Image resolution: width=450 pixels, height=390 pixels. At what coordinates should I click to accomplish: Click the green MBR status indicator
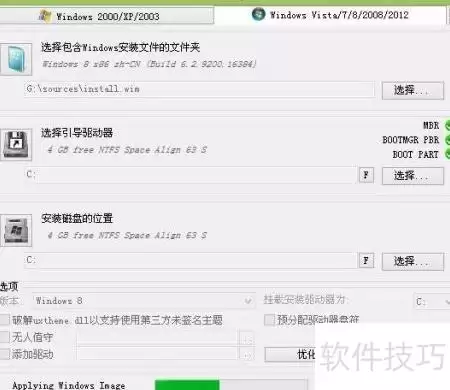[447, 126]
